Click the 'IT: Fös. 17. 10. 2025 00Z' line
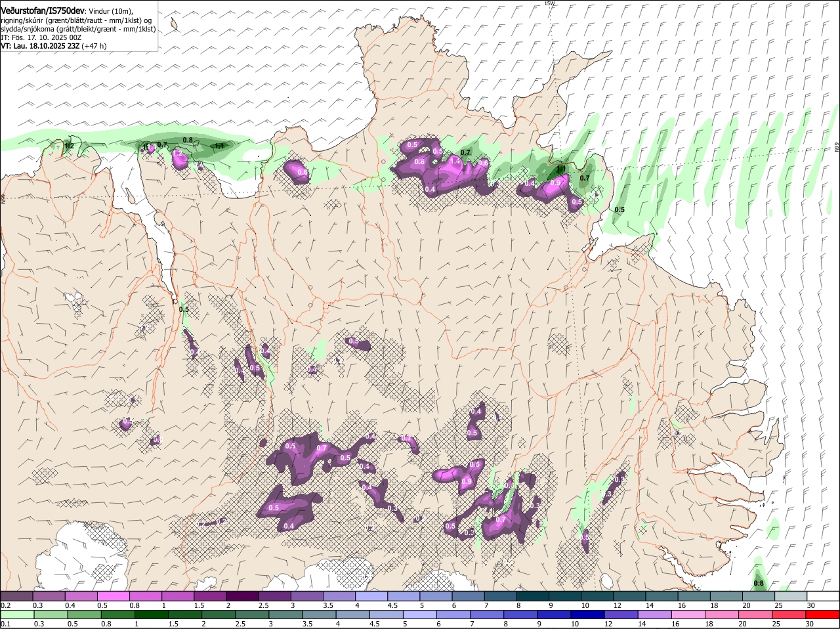This screenshot has width=840, height=629. tap(41, 37)
